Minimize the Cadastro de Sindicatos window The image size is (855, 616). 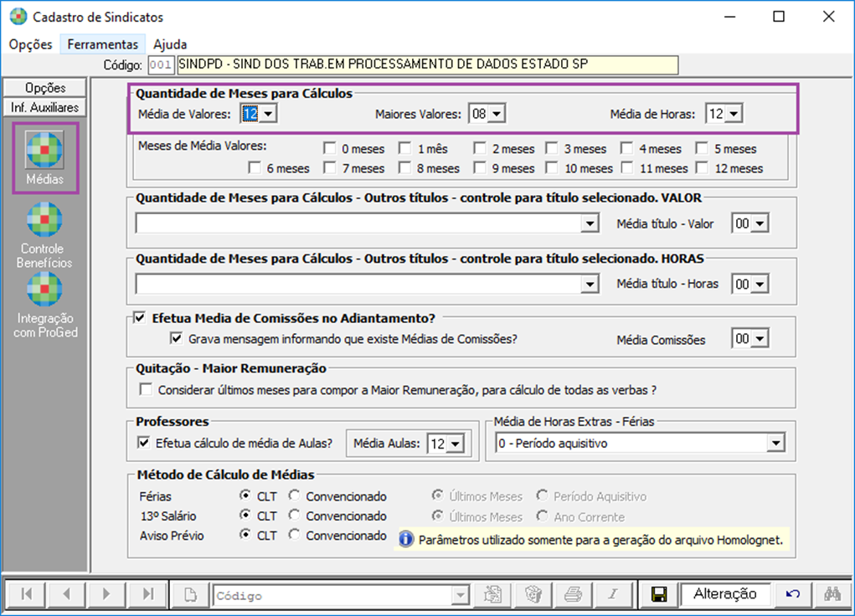pos(730,17)
